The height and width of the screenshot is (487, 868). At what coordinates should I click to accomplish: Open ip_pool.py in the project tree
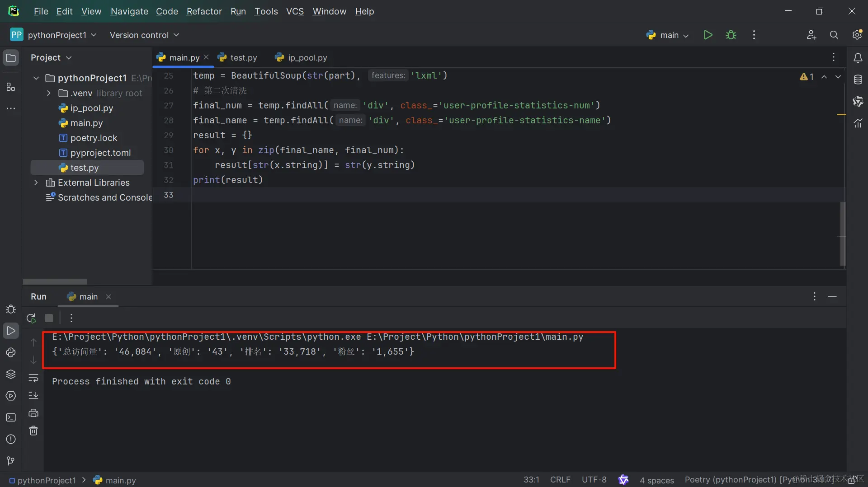tap(91, 108)
